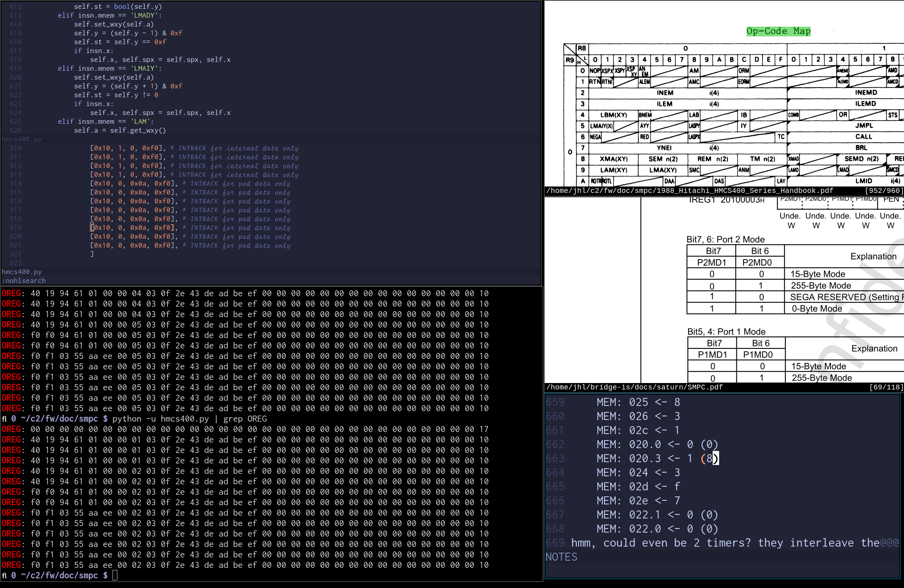Click line 625 'LAM' elif line
Viewport: 904px width, 588px height.
point(105,121)
